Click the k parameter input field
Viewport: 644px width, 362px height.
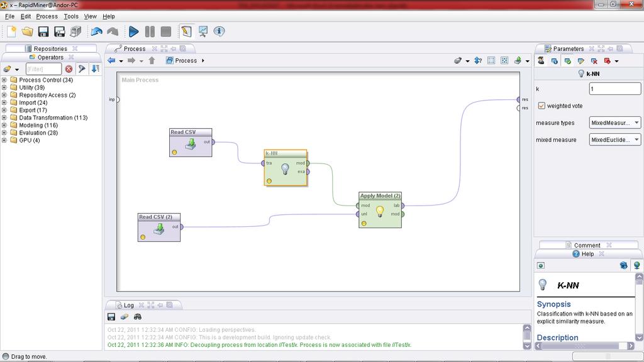click(615, 89)
